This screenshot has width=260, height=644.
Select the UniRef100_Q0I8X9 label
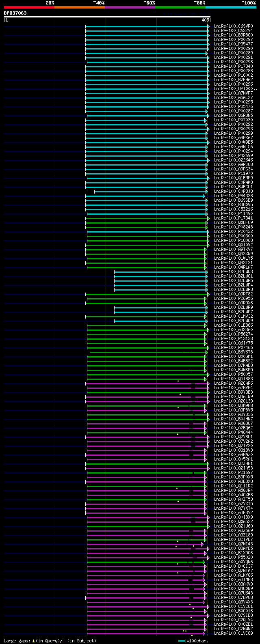233,517
